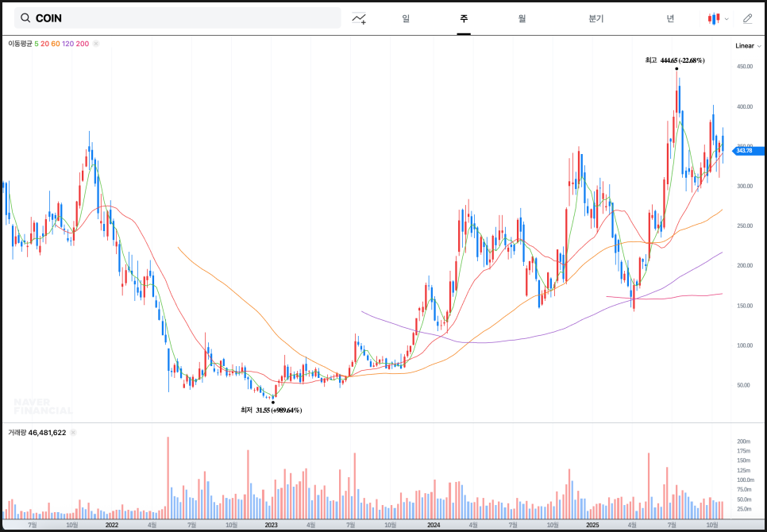Image resolution: width=767 pixels, height=532 pixels.
Task: Switch to the 일 (daily) tab
Action: (406, 18)
